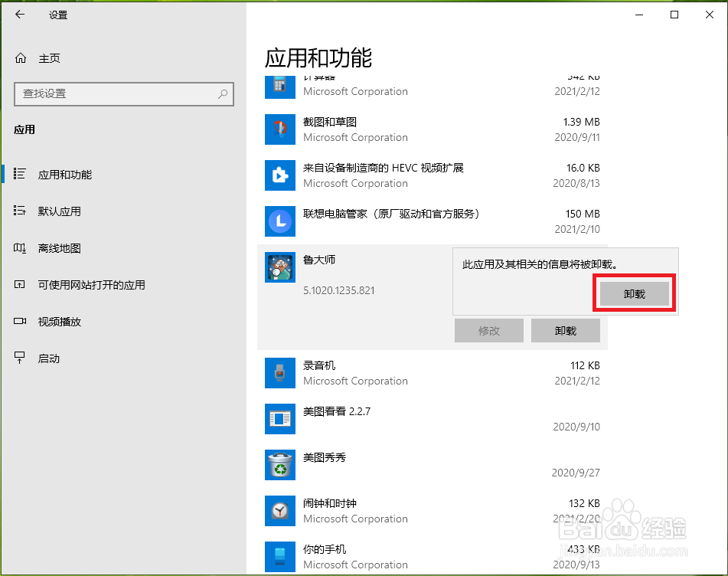The height and width of the screenshot is (576, 728).
Task: Click the 2020/9/10 date
Action: tap(576, 427)
